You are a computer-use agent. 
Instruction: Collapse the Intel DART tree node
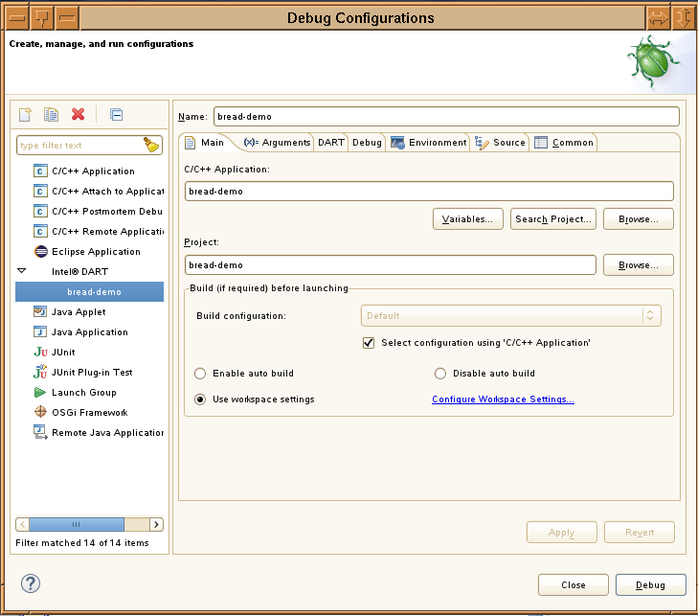pos(22,272)
